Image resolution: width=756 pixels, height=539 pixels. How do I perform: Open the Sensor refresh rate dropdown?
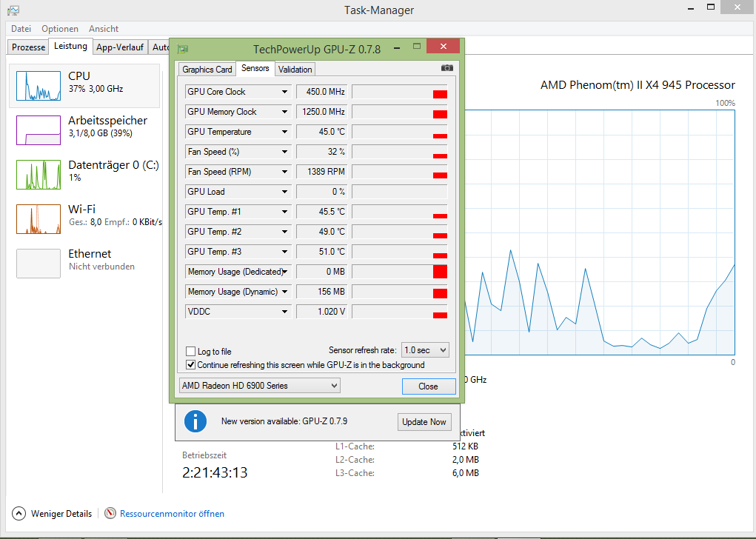(x=425, y=350)
